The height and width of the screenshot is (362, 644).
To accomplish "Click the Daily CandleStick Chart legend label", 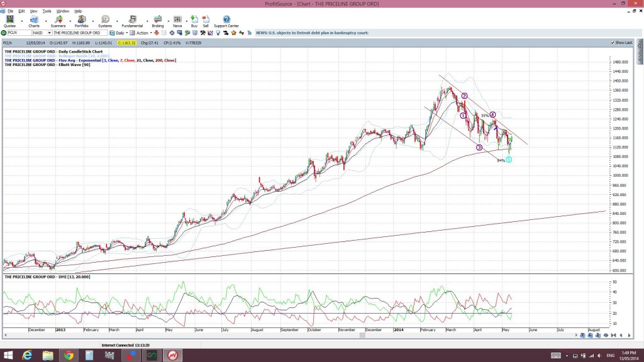I will 53,52.
